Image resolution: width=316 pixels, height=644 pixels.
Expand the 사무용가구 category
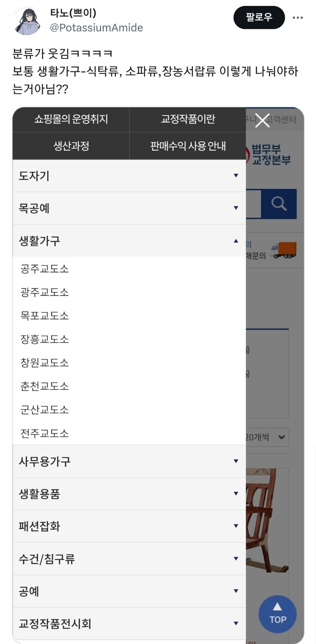(129, 461)
